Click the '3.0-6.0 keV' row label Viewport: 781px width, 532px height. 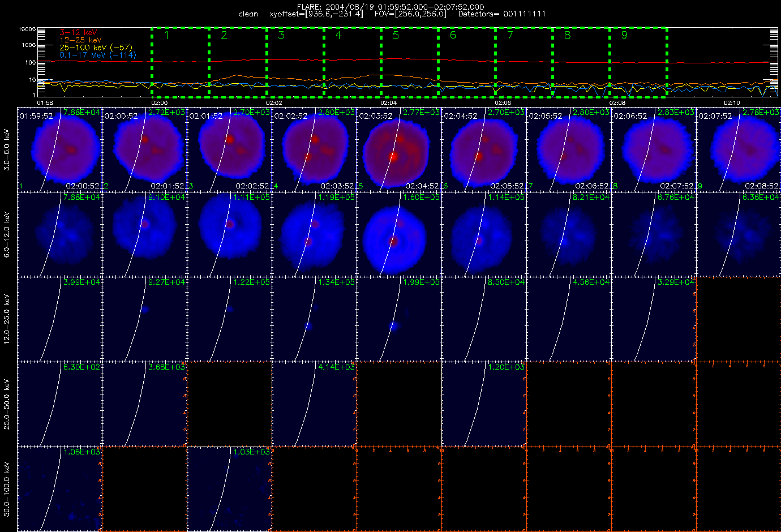point(7,149)
